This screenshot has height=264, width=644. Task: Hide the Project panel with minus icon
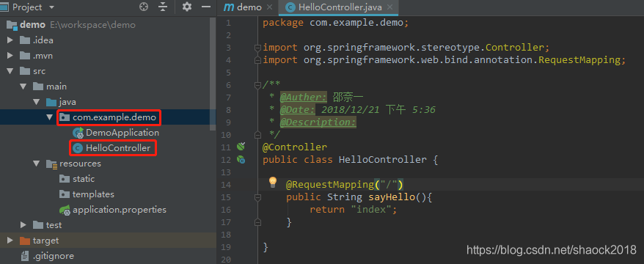206,7
